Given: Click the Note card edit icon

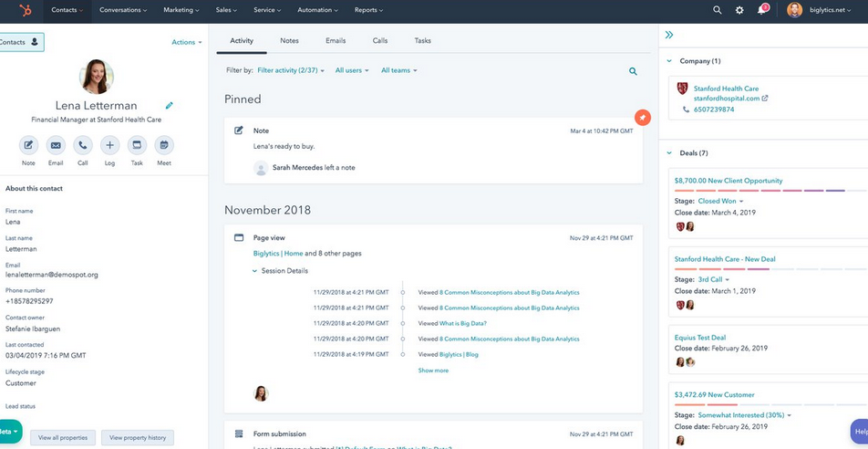Looking at the screenshot, I should (x=239, y=131).
